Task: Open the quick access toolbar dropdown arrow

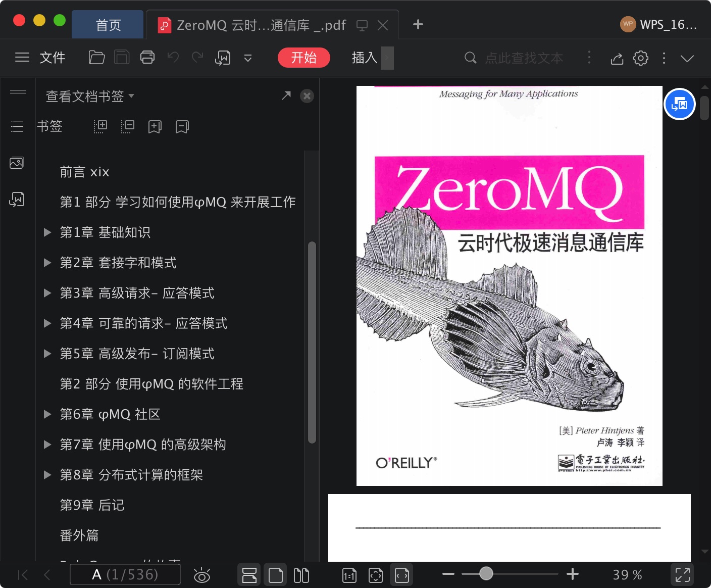Action: click(x=248, y=58)
